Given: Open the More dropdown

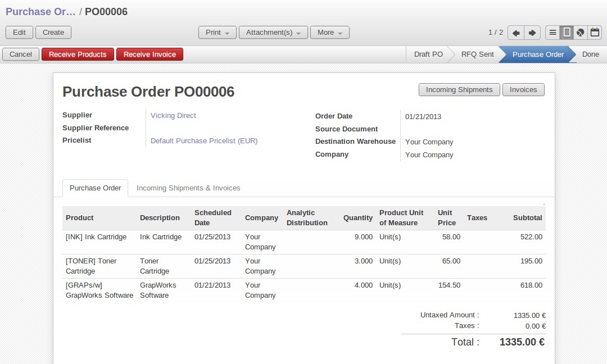Looking at the screenshot, I should pos(330,33).
